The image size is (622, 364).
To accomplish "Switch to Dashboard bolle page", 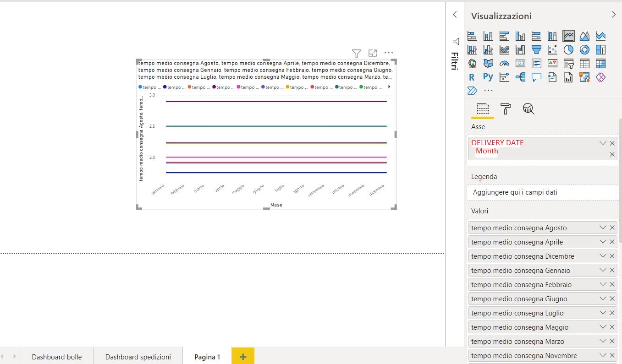I will pos(57,357).
